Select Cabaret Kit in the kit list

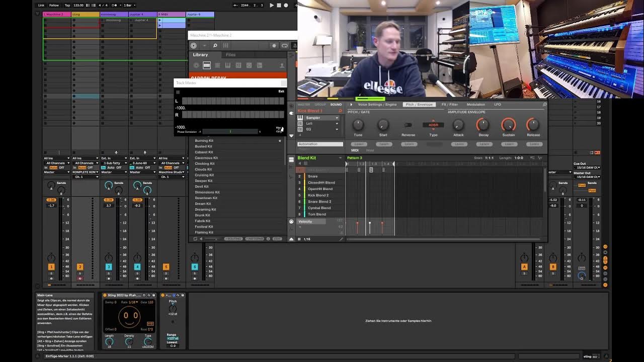pyautogui.click(x=204, y=152)
